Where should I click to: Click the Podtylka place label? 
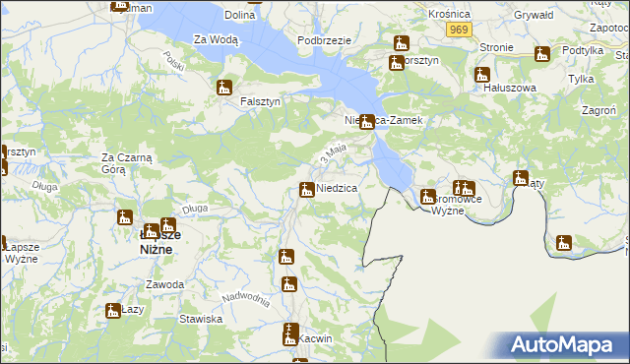tap(583, 50)
